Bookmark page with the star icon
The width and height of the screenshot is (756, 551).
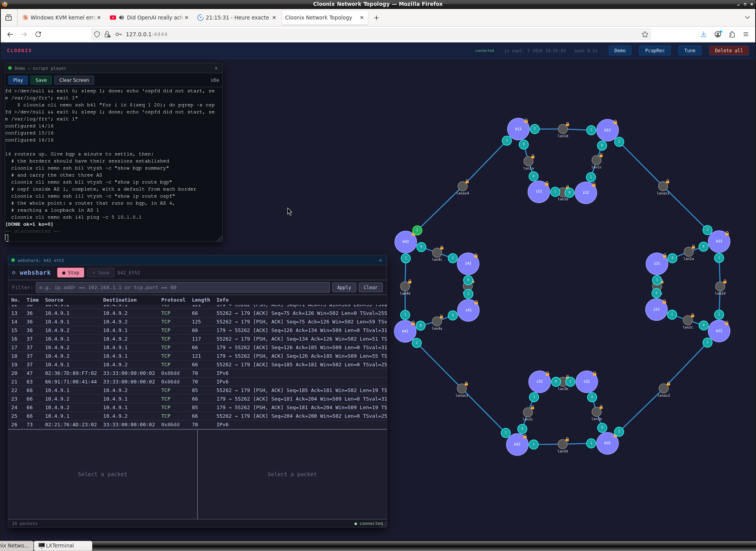coord(645,34)
